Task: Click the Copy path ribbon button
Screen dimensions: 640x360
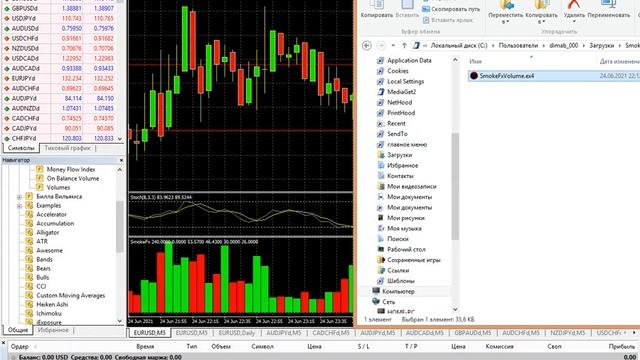Action: click(451, 9)
